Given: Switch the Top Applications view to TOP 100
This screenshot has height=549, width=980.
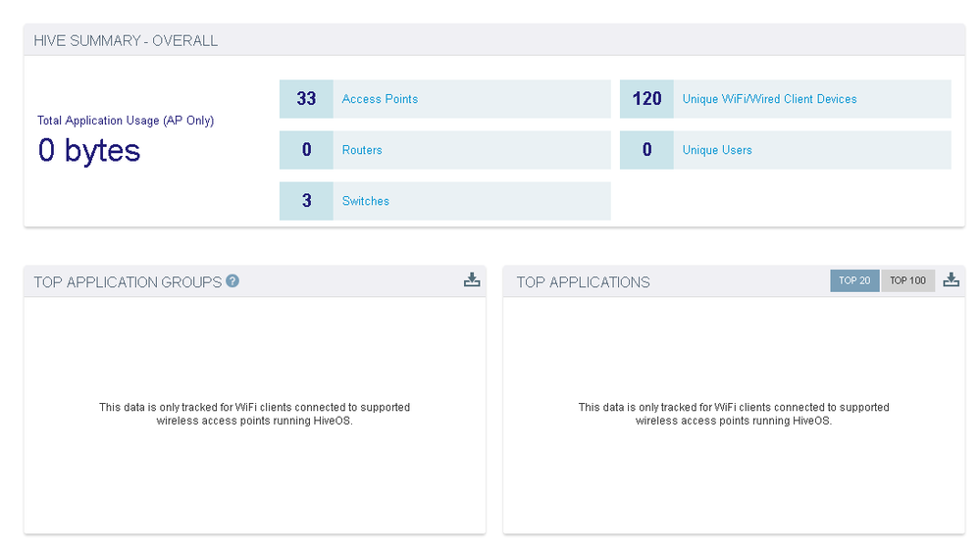Looking at the screenshot, I should pos(907,280).
